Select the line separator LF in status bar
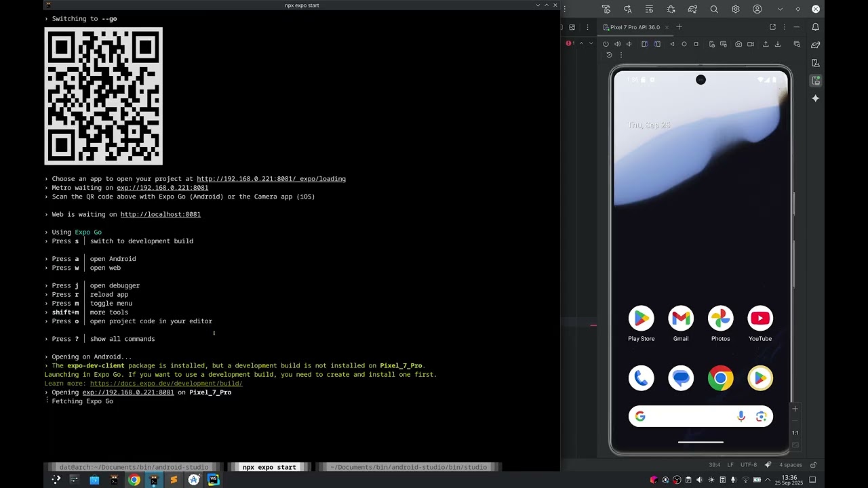The image size is (868, 488). [x=730, y=465]
